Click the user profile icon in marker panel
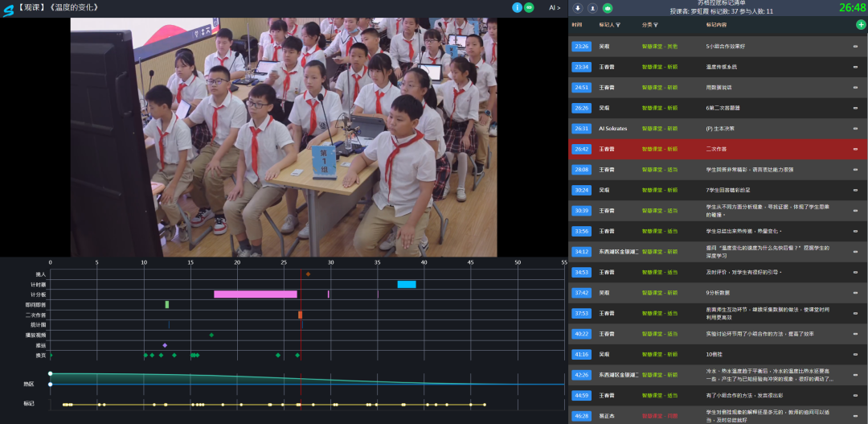868x424 pixels. 592,8
